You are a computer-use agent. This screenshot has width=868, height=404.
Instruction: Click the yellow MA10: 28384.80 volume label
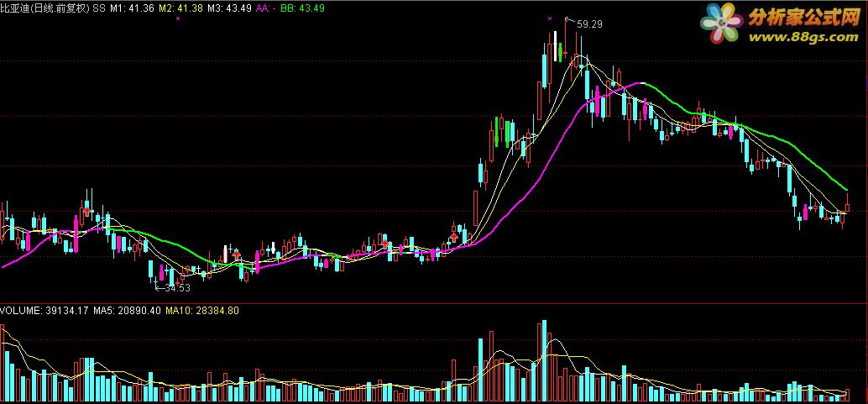click(x=202, y=311)
